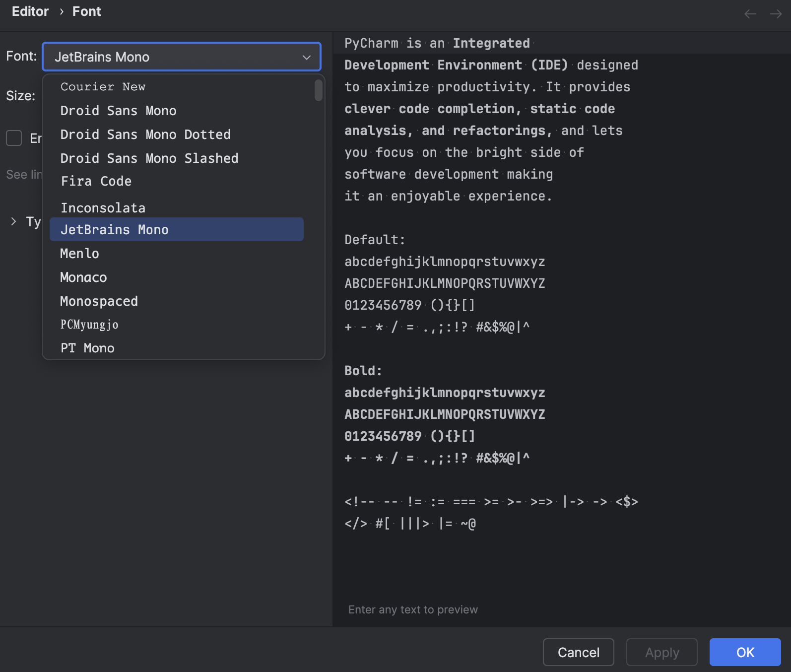This screenshot has height=672, width=791.
Task: Expand the Typography settings section chevron
Action: (x=13, y=221)
